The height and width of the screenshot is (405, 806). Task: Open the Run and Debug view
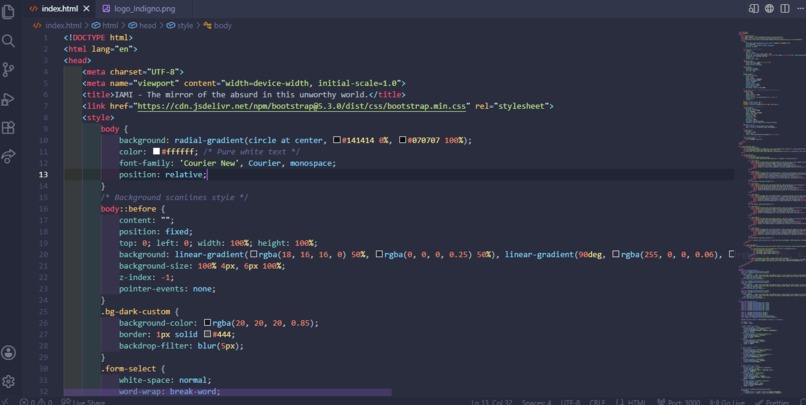tap(8, 99)
